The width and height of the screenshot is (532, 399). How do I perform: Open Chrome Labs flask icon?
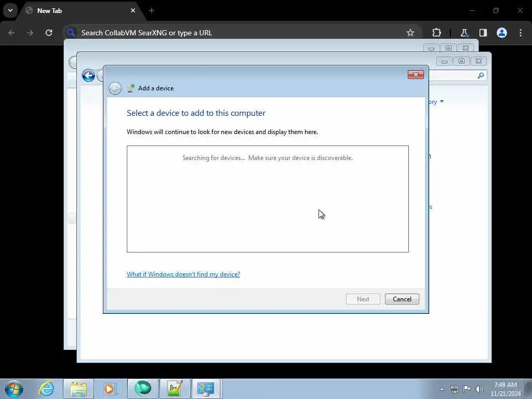464,33
